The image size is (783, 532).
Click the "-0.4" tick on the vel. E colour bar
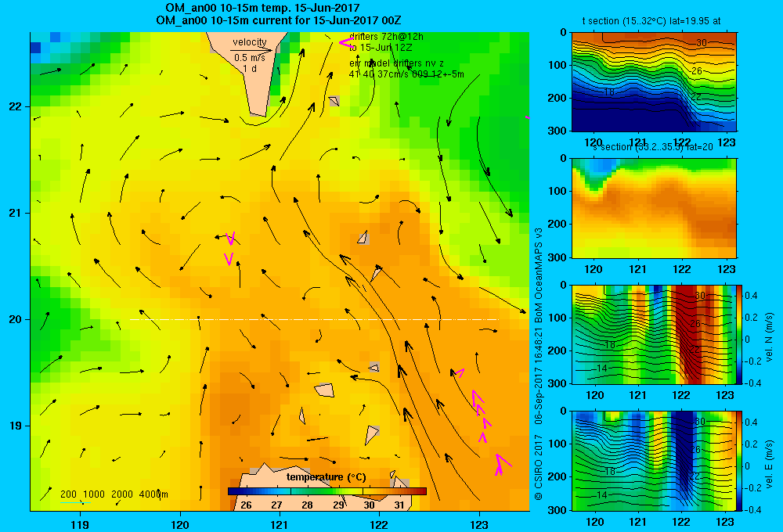pyautogui.click(x=752, y=509)
